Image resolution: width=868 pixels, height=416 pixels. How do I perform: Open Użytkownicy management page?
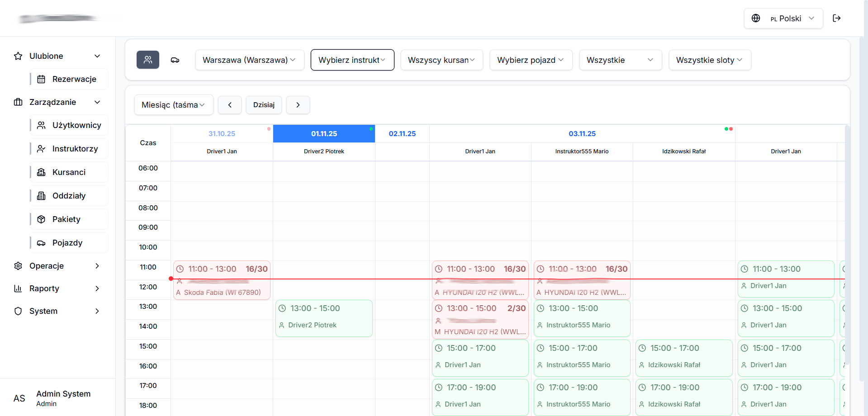76,125
